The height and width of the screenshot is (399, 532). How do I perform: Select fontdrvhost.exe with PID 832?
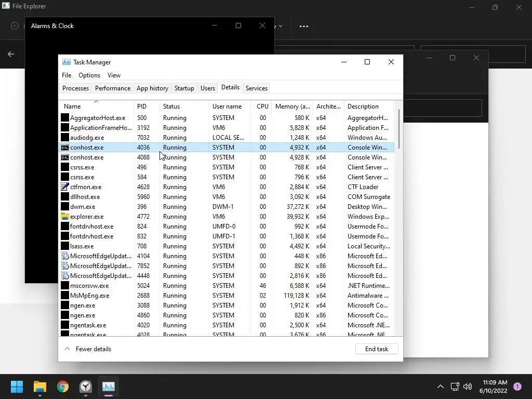(x=227, y=236)
